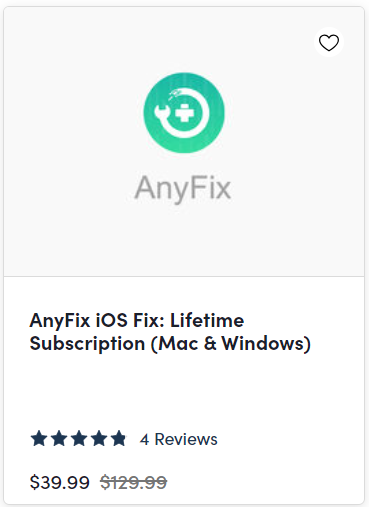Open the 4 Reviews link
369x507 pixels.
click(x=179, y=439)
